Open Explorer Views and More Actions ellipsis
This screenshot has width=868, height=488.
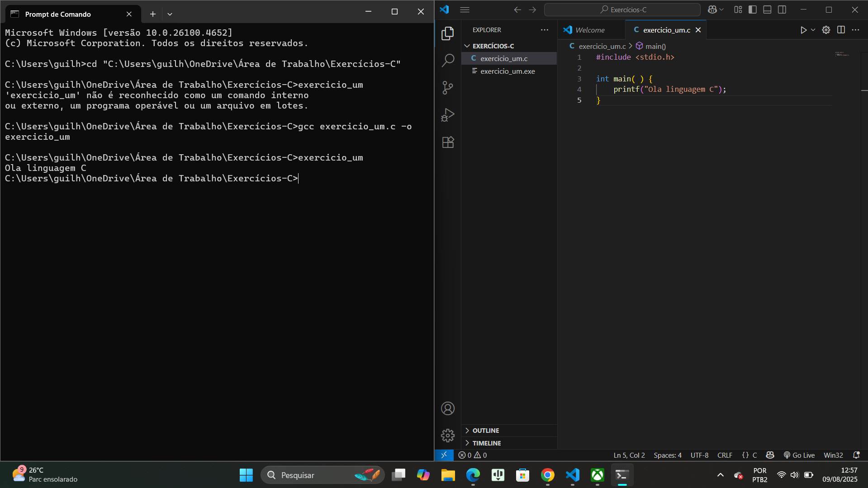coord(545,30)
